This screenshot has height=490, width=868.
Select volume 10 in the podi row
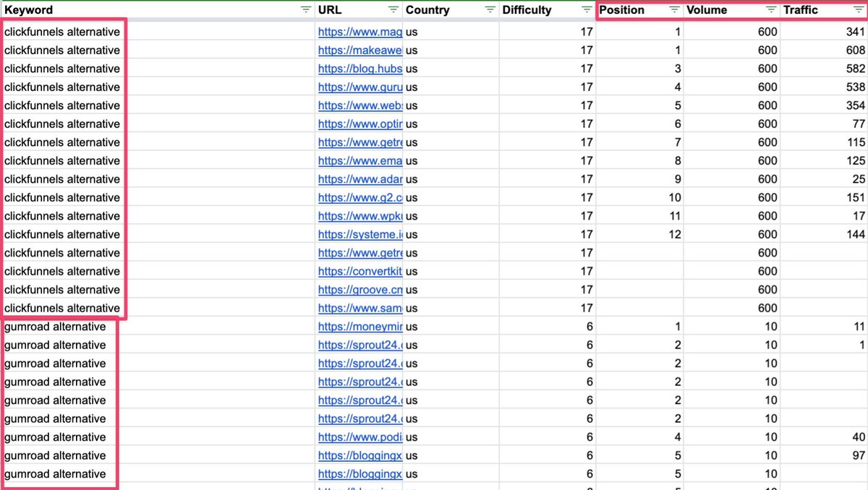coord(772,437)
